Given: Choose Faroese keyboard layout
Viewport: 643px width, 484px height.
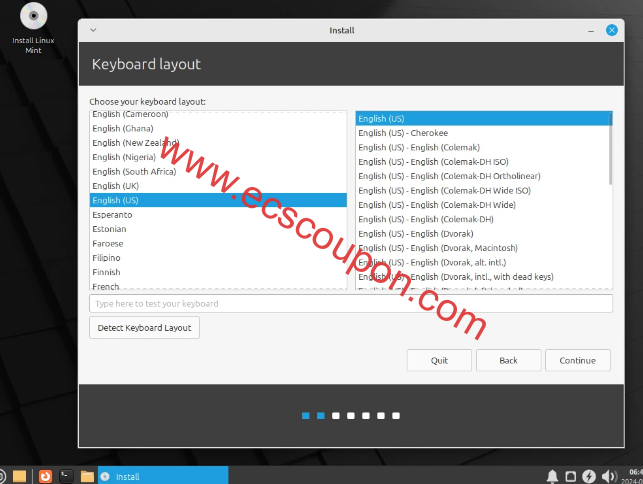Looking at the screenshot, I should click(x=218, y=243).
